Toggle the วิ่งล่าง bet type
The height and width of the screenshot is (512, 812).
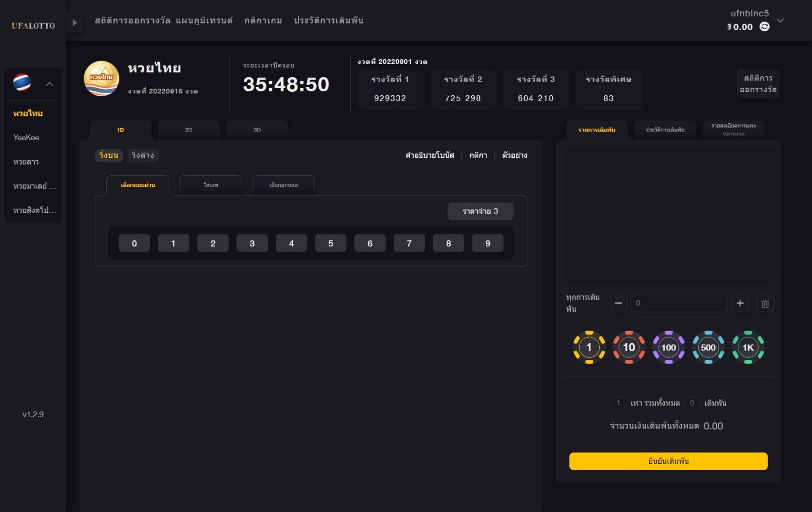pos(143,155)
